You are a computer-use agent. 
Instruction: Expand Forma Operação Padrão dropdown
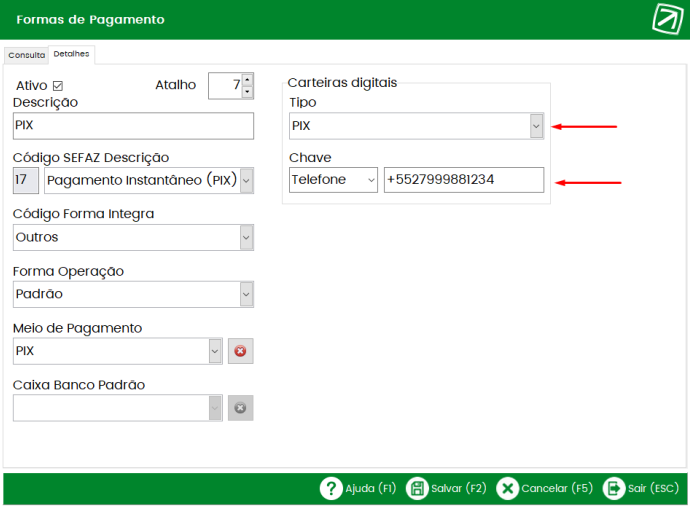tap(246, 294)
